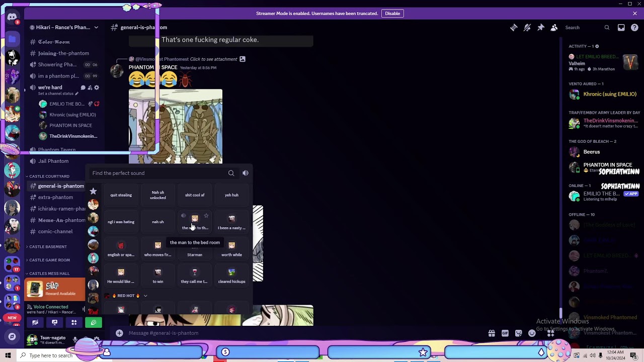Expand the Hikari server name dropdown
Viewport: 644px width, 362px height.
(x=96, y=28)
